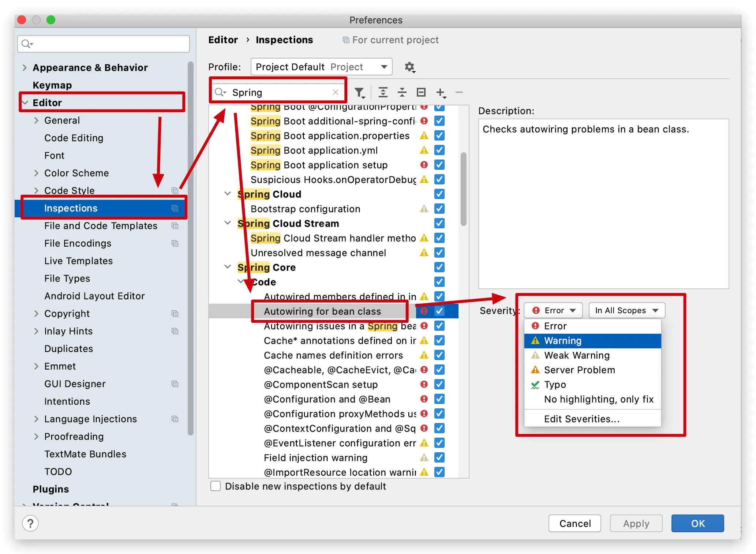
Task: Expand the Color Scheme section
Action: [36, 173]
